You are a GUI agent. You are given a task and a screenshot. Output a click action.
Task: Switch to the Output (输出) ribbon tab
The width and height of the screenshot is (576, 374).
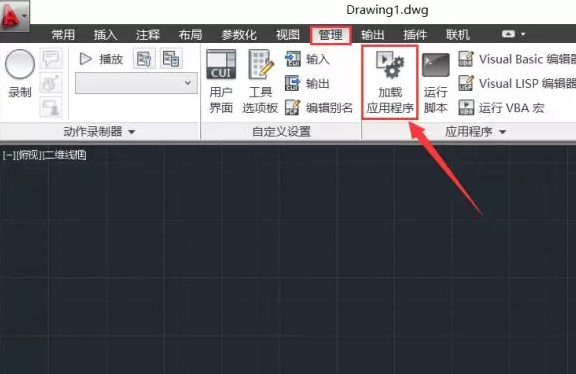(372, 35)
